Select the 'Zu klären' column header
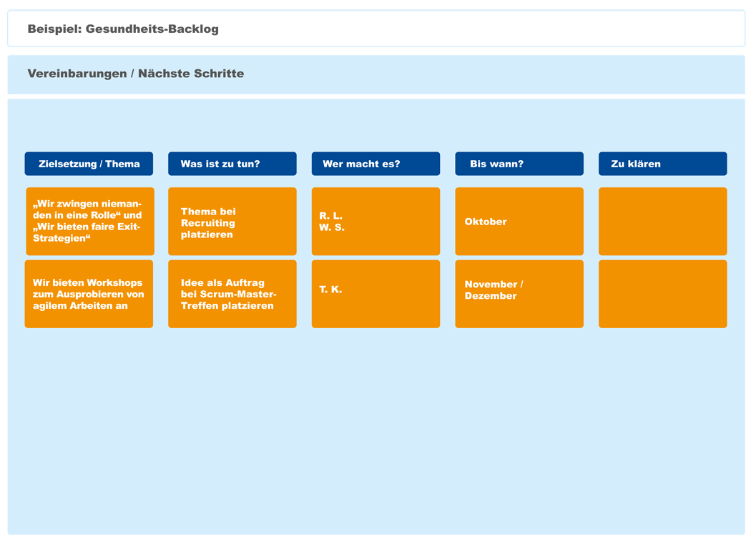The height and width of the screenshot is (544, 756). tap(663, 164)
